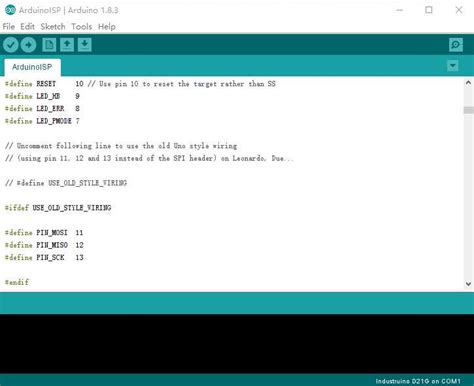Minimize the Arduino window
This screenshot has height=386, width=474.
[399, 10]
